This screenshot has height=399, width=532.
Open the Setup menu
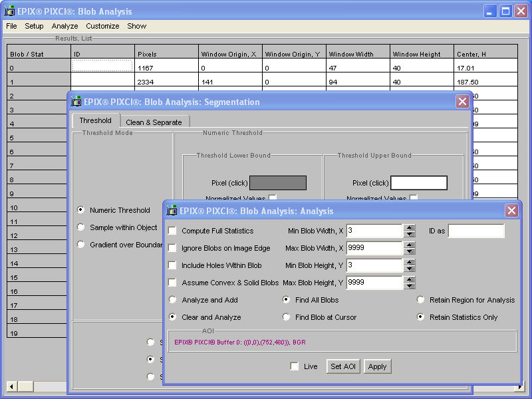click(34, 26)
